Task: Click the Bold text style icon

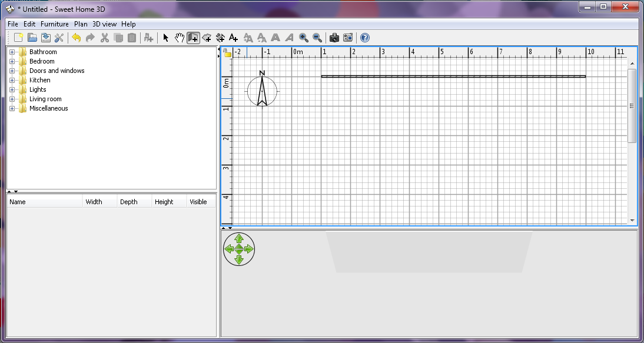Action: click(x=275, y=38)
